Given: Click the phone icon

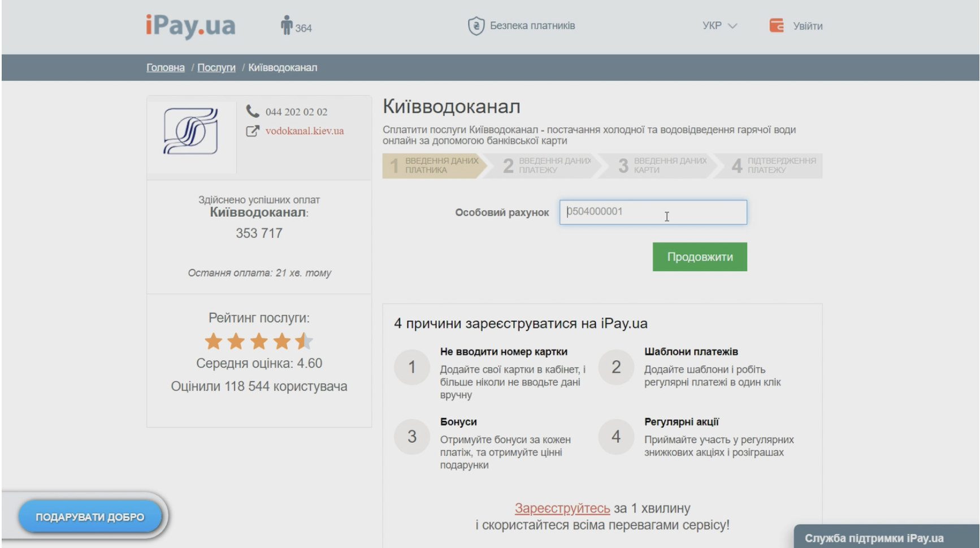Looking at the screenshot, I should pyautogui.click(x=253, y=111).
